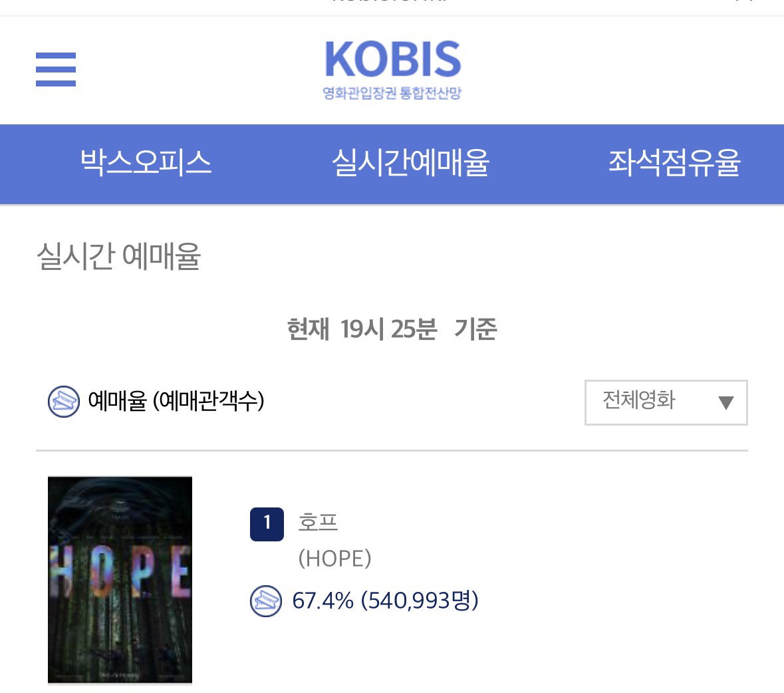Click the (HOPE) English title

coord(335,559)
